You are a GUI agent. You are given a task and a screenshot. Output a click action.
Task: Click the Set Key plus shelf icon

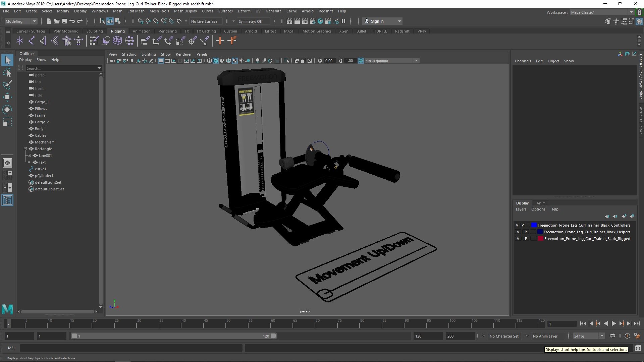(220, 41)
